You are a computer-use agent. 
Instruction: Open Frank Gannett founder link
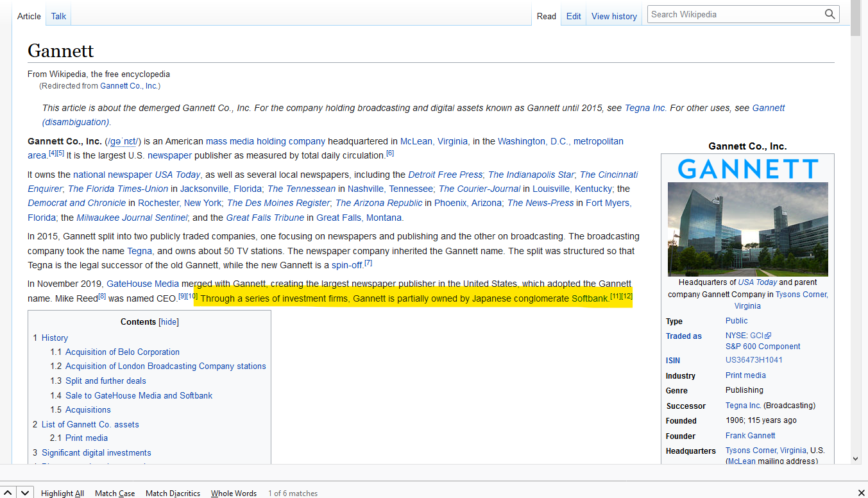[750, 436]
